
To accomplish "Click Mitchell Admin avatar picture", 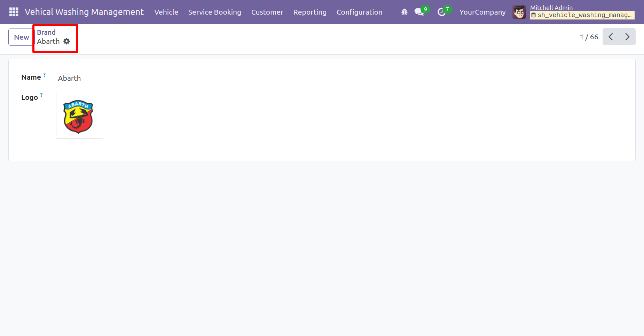I will [x=519, y=12].
